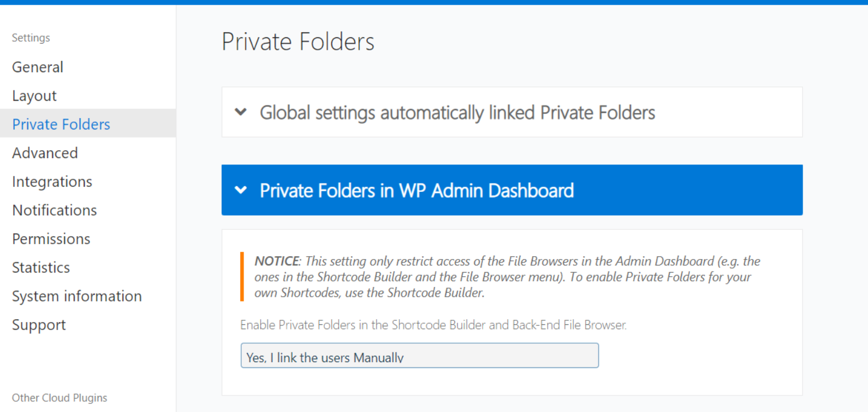Screen dimensions: 868x412
Task: Click the white chevron on the blue header
Action: (x=241, y=190)
